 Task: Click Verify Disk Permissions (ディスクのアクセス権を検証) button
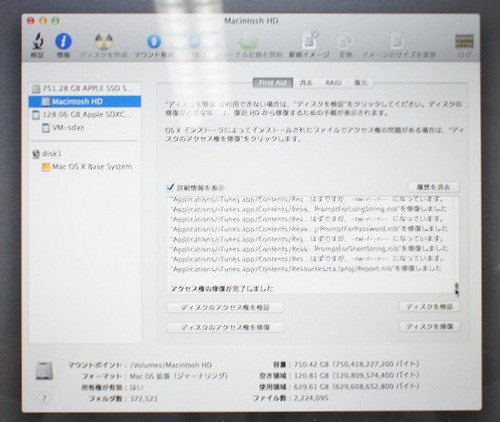point(225,307)
